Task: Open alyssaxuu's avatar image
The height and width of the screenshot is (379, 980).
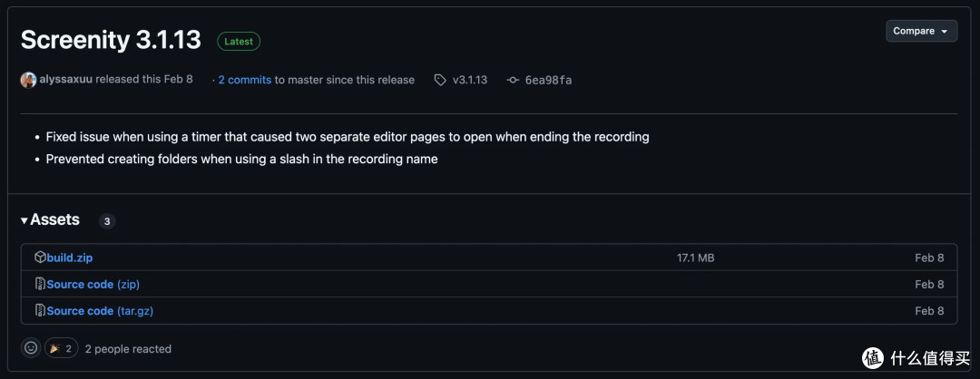Action: 28,80
